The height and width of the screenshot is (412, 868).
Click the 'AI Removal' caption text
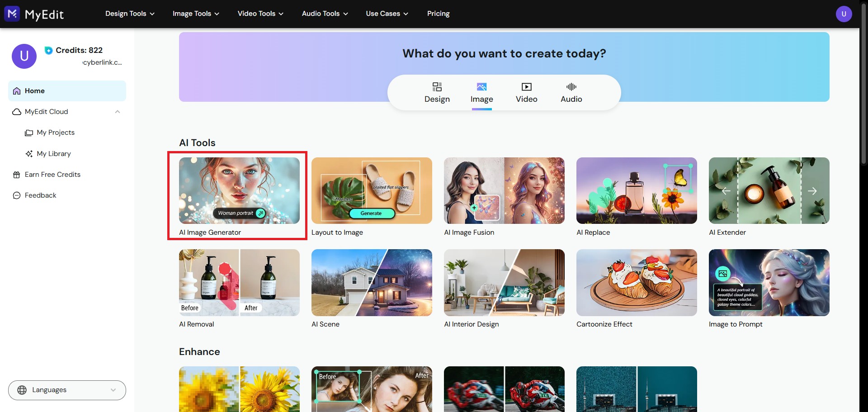click(x=197, y=324)
